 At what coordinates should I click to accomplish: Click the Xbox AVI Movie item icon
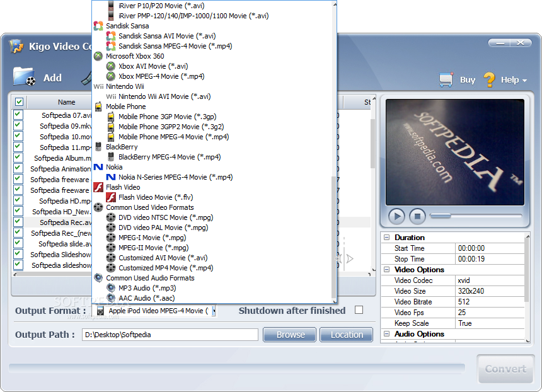coord(111,66)
